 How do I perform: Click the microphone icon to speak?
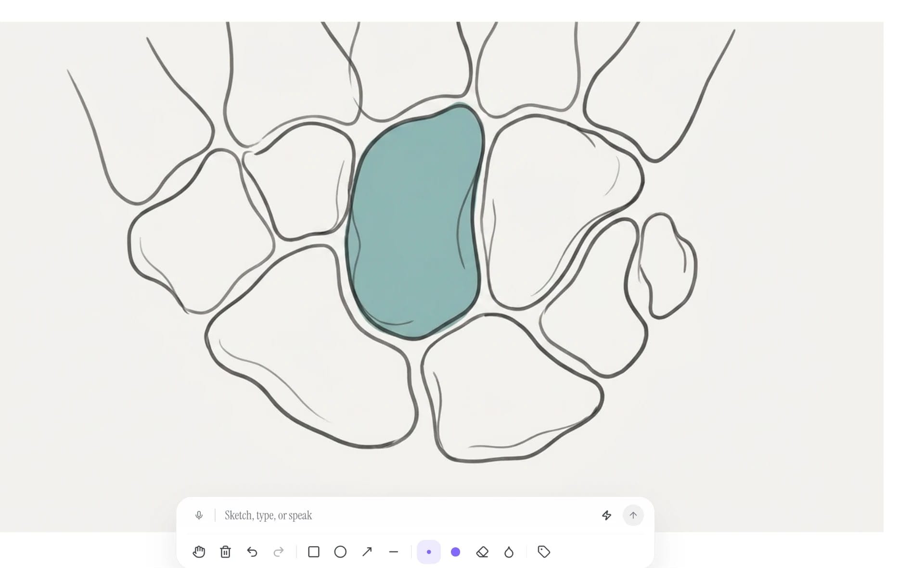pos(199,516)
